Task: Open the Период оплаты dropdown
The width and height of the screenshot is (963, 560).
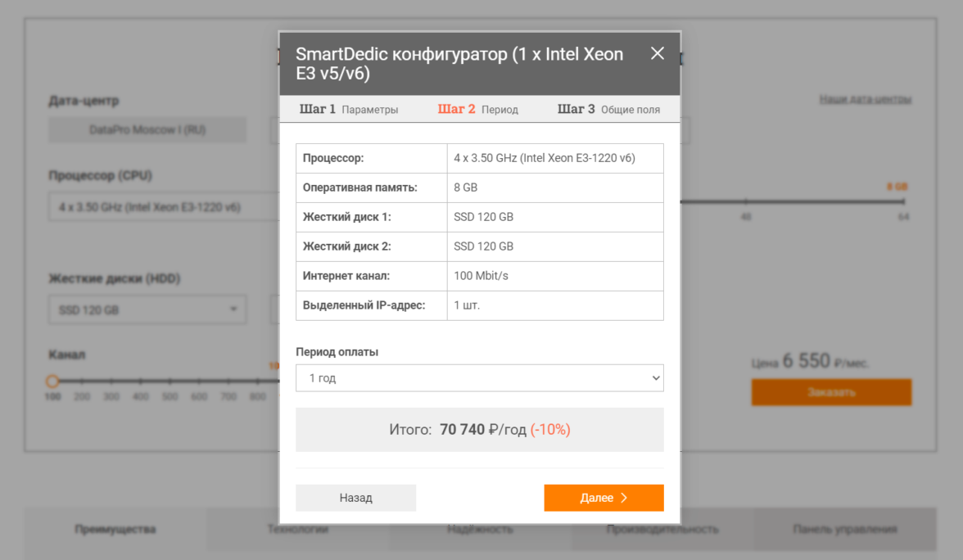Action: coord(479,378)
